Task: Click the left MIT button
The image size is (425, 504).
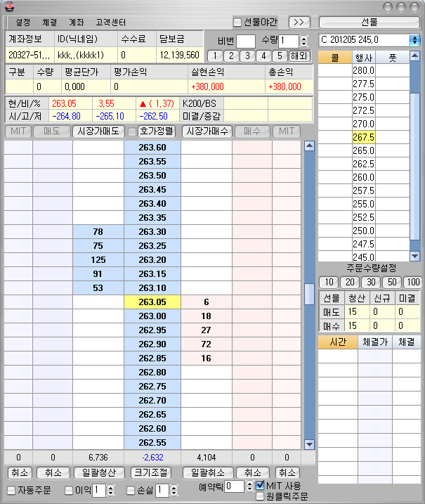Action: click(18, 131)
